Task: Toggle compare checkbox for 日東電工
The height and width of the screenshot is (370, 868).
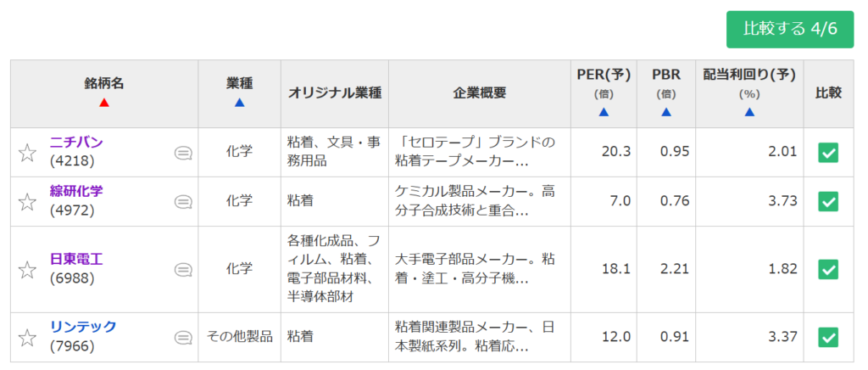Action: [x=828, y=269]
